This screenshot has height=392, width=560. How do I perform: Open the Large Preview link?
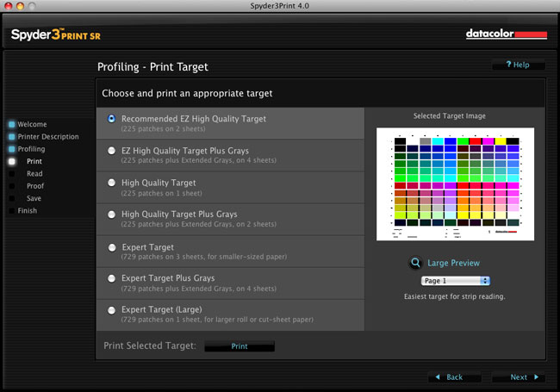(x=453, y=263)
